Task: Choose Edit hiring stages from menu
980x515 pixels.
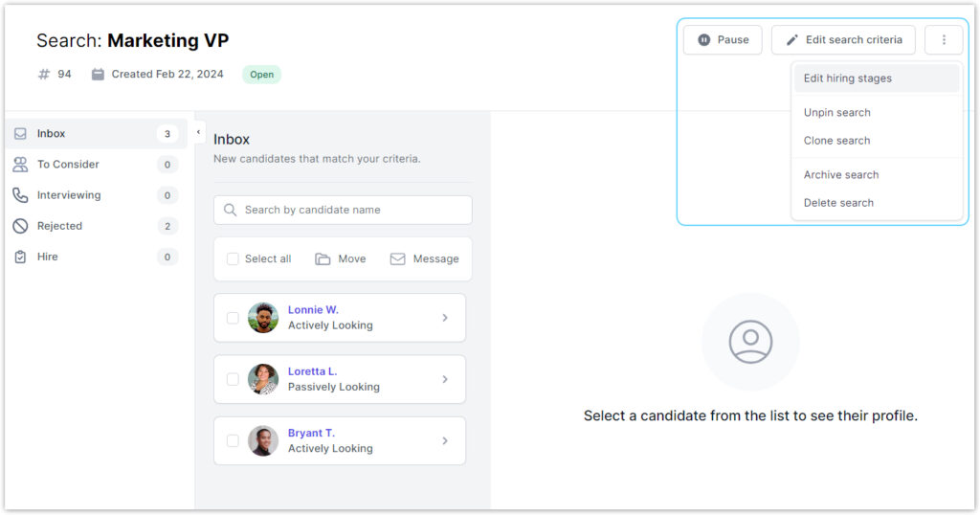Action: pos(848,78)
